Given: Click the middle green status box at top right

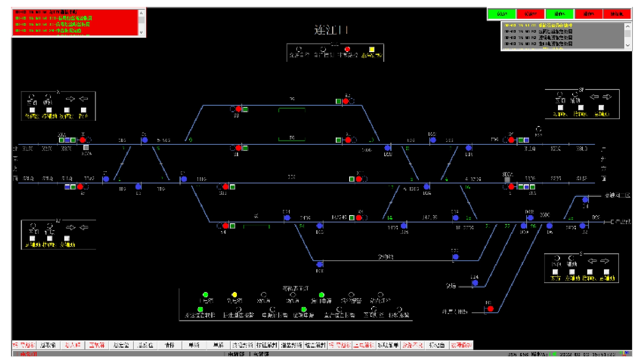Looking at the screenshot, I should point(560,14).
